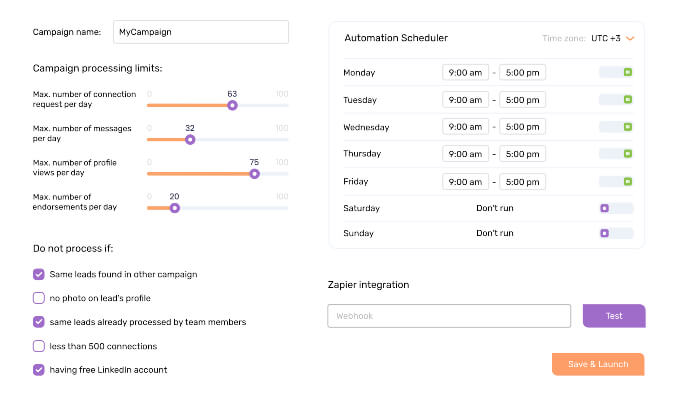The width and height of the screenshot is (688, 400).
Task: Click the messages per day slider handle
Action: (190, 140)
